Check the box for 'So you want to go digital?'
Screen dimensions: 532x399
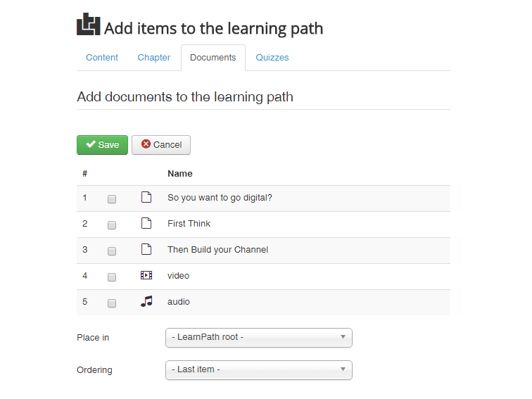[x=112, y=199]
